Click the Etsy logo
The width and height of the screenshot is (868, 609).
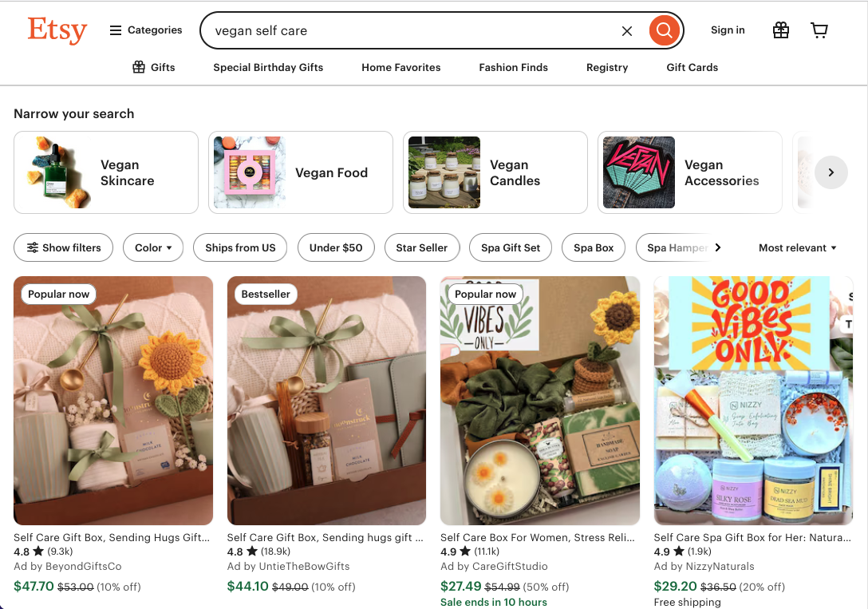coord(57,31)
